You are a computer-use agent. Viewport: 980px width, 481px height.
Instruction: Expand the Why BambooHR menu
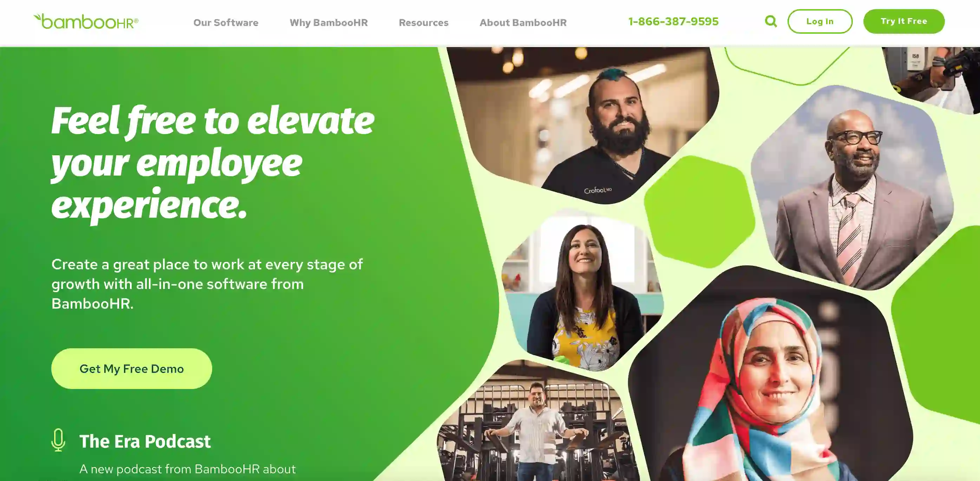tap(329, 22)
